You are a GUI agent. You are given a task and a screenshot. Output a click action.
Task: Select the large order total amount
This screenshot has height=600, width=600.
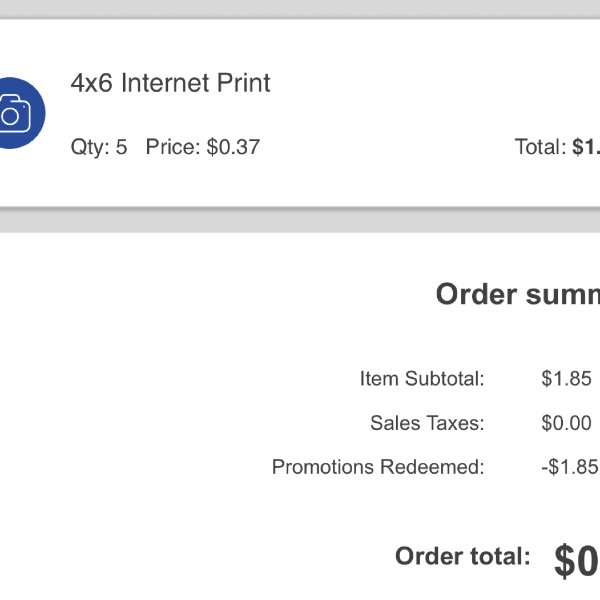coord(577,561)
